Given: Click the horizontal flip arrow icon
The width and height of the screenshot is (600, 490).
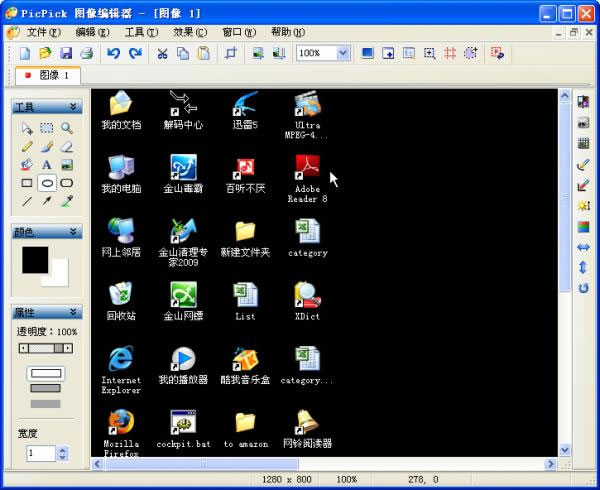Looking at the screenshot, I should (583, 247).
